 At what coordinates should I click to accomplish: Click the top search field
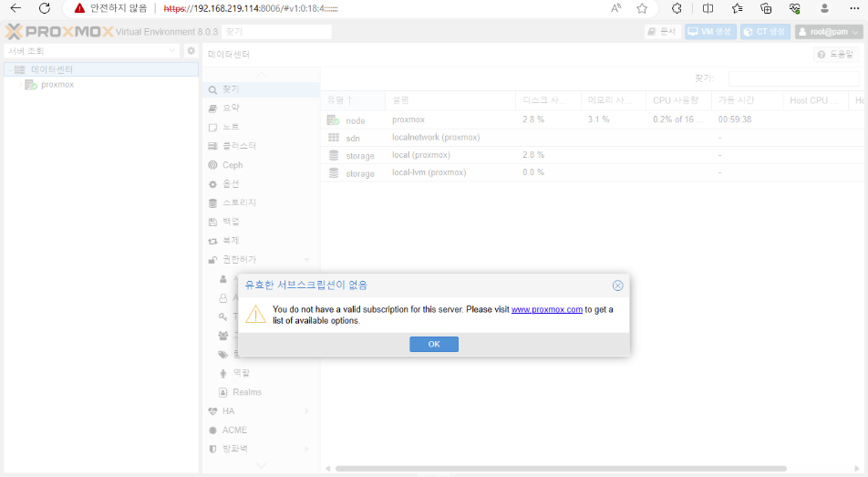coord(276,32)
